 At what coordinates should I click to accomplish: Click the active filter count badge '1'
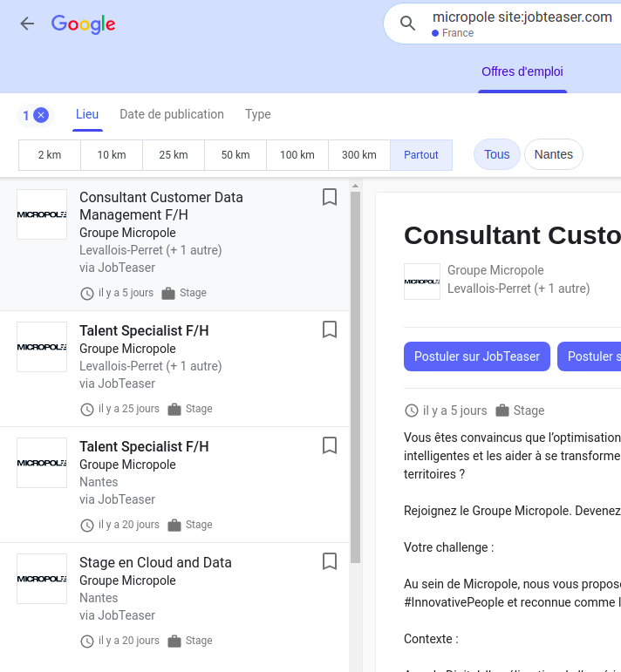point(26,116)
